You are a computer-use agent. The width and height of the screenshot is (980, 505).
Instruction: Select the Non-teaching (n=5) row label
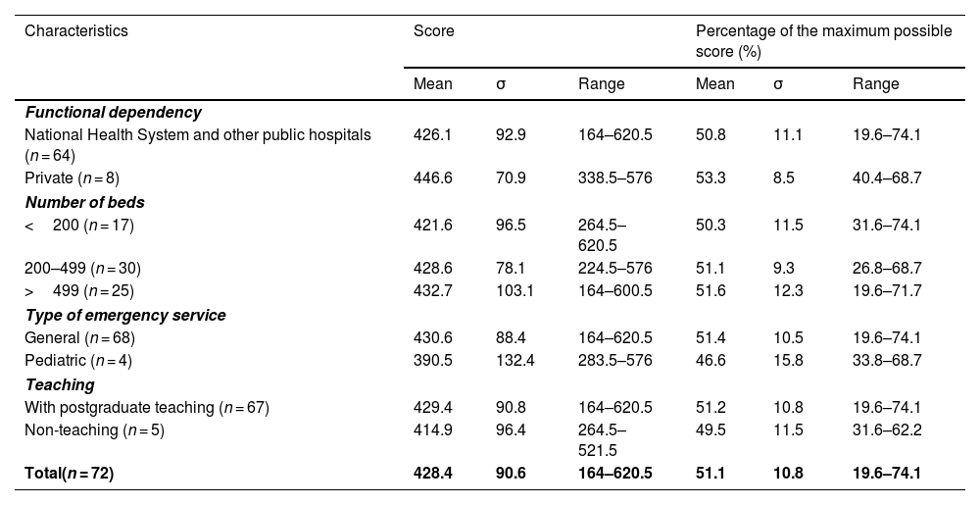pyautogui.click(x=91, y=430)
